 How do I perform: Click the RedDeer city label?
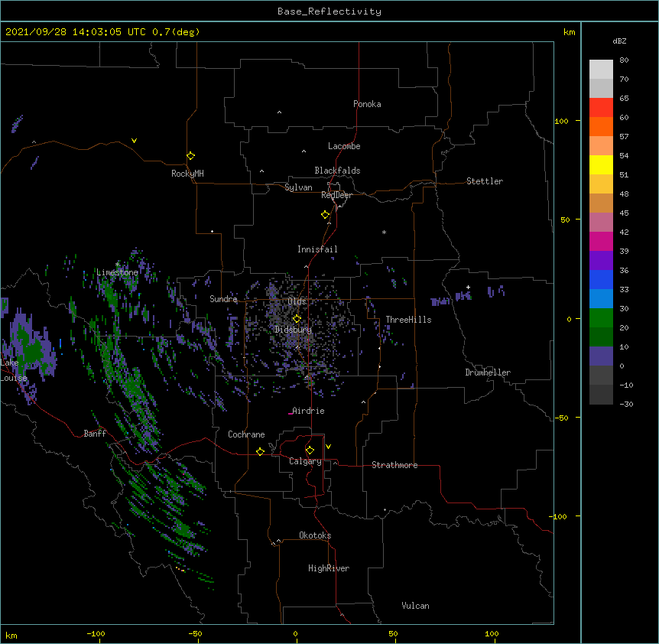(x=336, y=195)
